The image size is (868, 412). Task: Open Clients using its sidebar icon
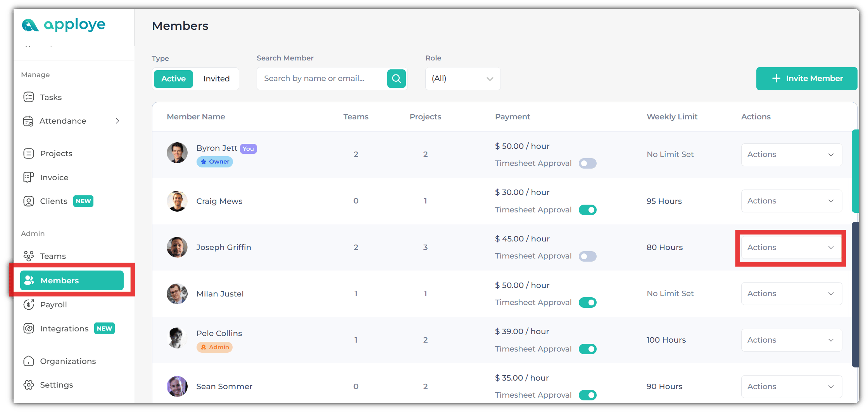click(x=29, y=201)
